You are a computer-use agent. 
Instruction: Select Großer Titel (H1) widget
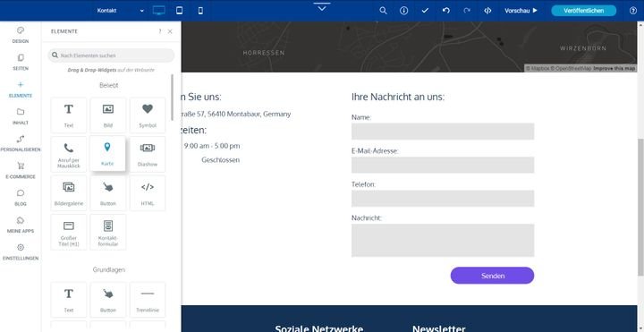point(69,232)
